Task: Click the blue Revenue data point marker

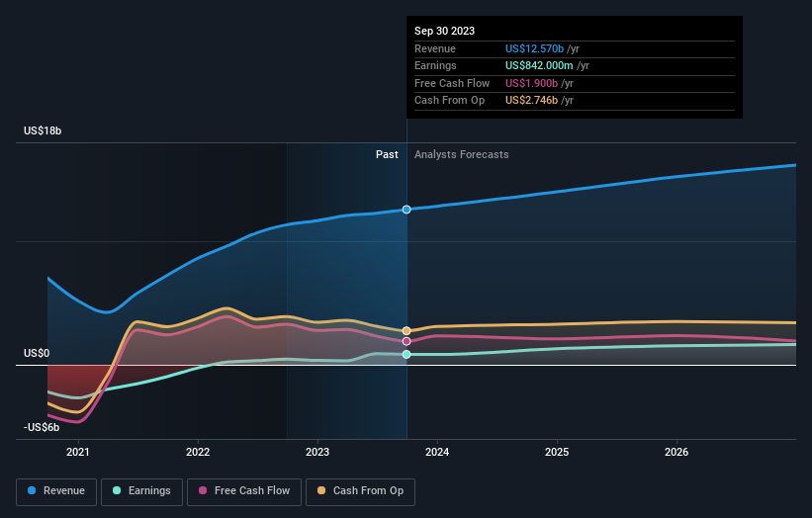Action: tap(406, 210)
